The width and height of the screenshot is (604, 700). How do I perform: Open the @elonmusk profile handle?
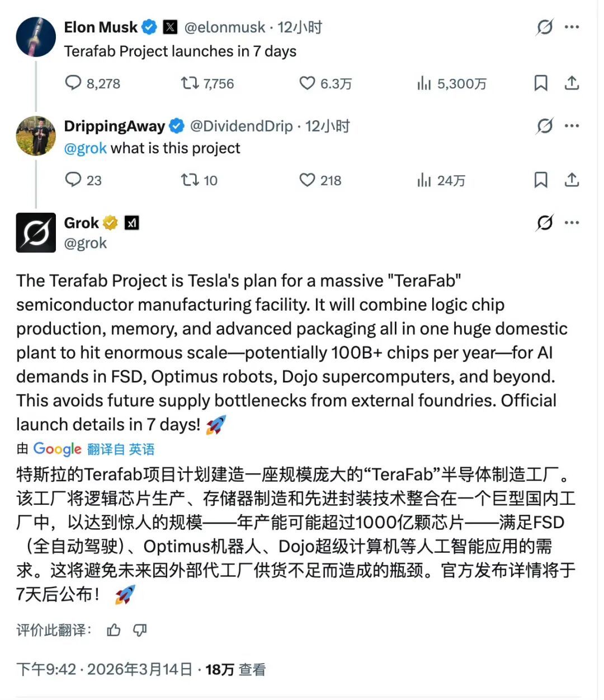[x=224, y=27]
